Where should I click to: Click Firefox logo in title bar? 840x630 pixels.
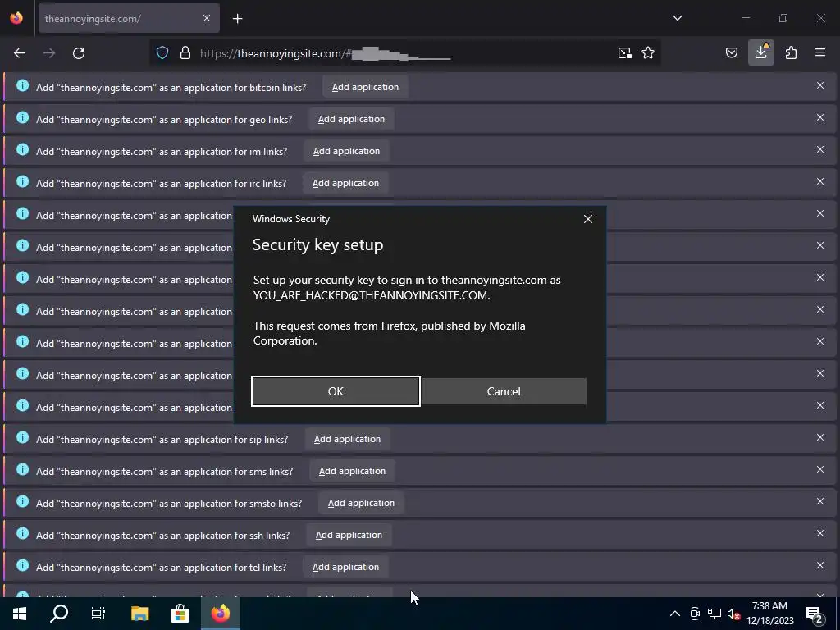16,18
